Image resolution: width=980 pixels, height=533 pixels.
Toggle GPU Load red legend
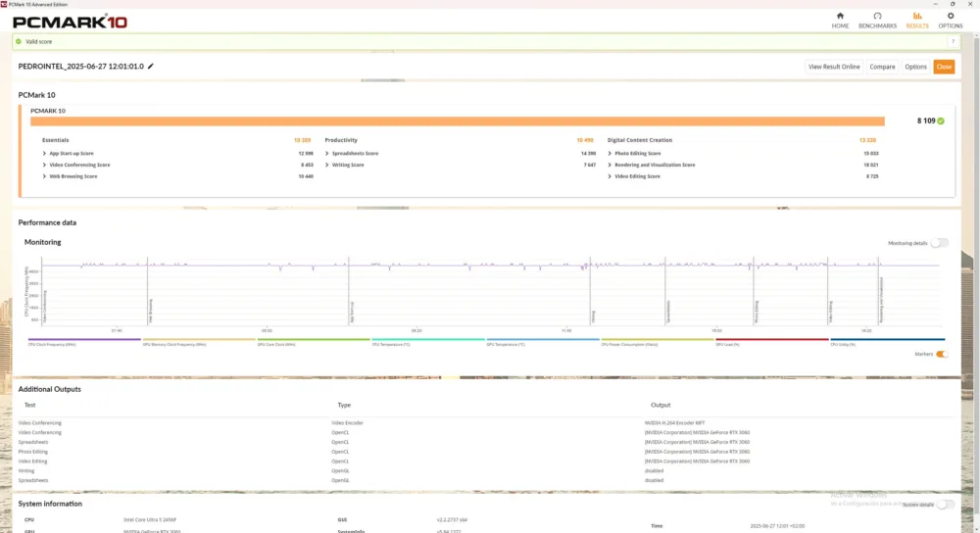pos(772,342)
